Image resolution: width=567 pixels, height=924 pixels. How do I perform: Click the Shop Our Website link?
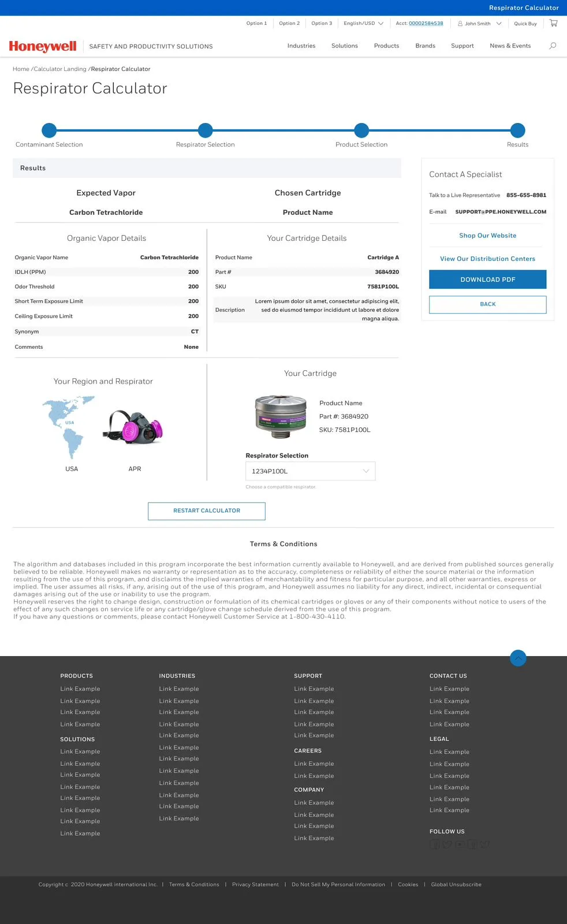pos(488,236)
